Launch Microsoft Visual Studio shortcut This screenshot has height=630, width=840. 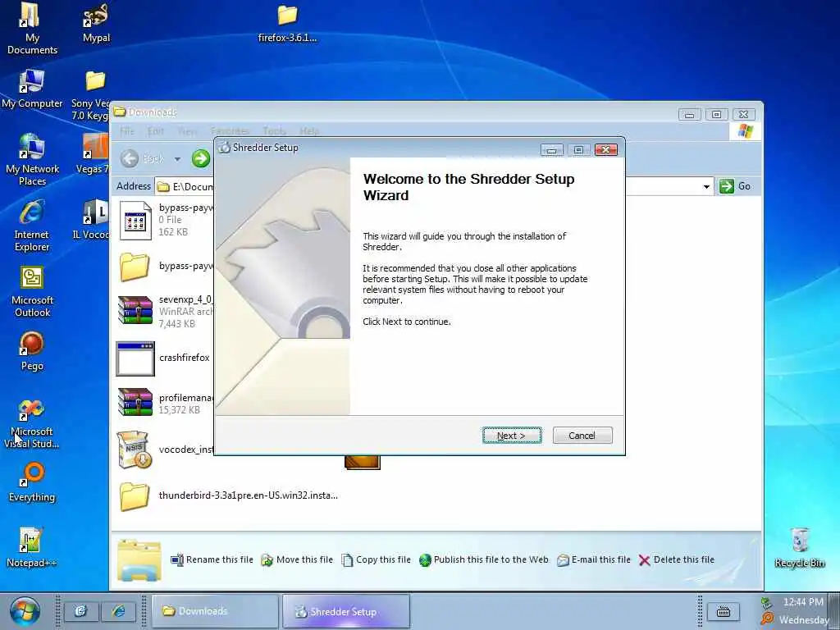[x=32, y=423]
